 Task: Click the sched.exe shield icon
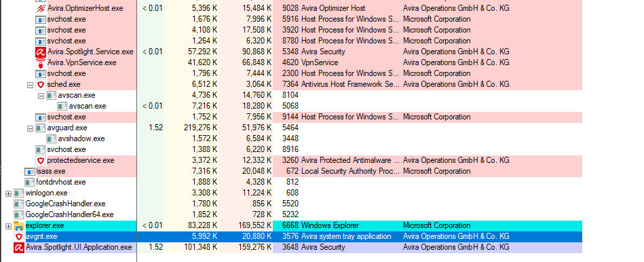[x=40, y=85]
